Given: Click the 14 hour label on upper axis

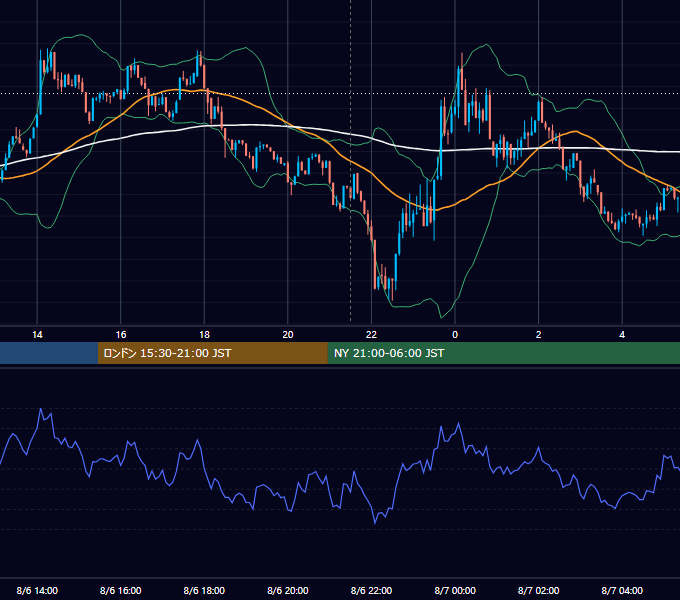Looking at the screenshot, I should [37, 335].
